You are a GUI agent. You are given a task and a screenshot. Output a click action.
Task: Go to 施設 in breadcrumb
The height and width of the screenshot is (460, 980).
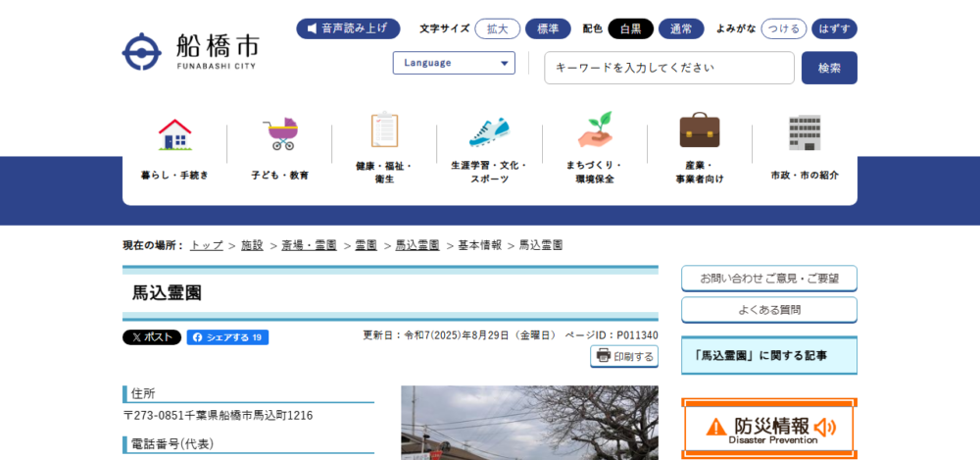(x=252, y=245)
